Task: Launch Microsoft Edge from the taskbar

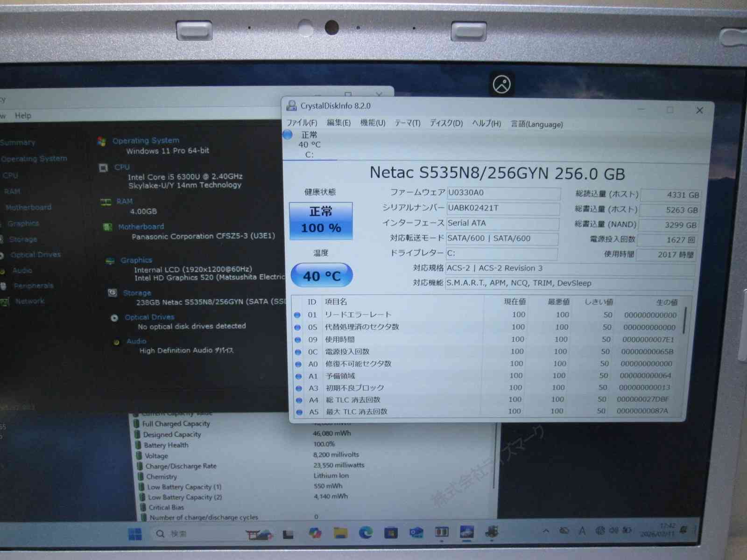Action: tap(366, 532)
